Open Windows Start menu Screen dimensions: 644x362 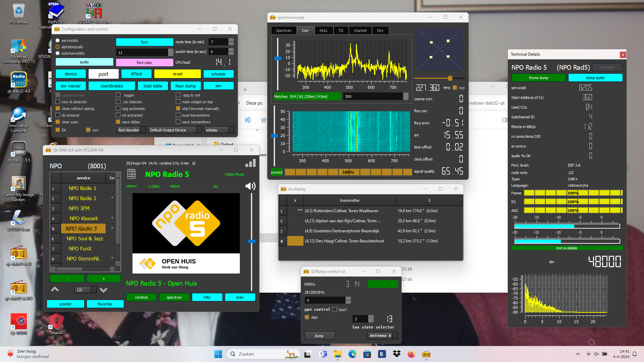click(218, 354)
